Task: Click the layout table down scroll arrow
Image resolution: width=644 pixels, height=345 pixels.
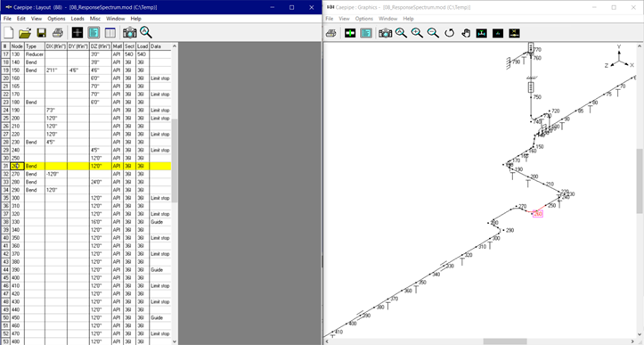Action: tap(175, 341)
